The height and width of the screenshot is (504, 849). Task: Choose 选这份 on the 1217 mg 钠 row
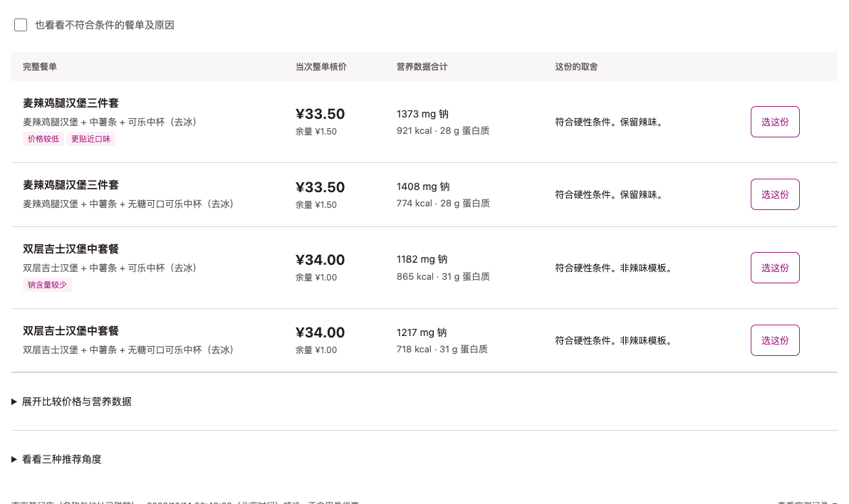(x=775, y=340)
